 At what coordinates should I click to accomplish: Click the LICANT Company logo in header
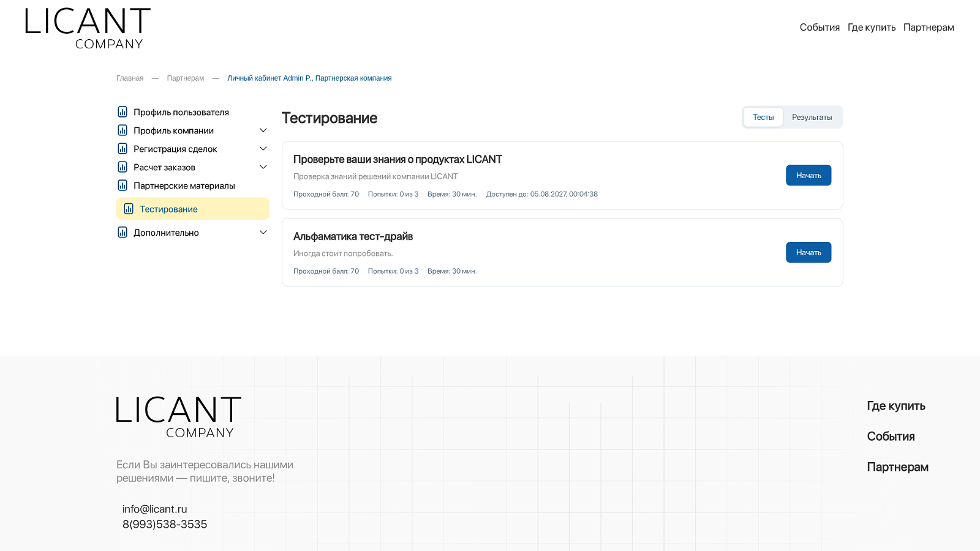88,28
